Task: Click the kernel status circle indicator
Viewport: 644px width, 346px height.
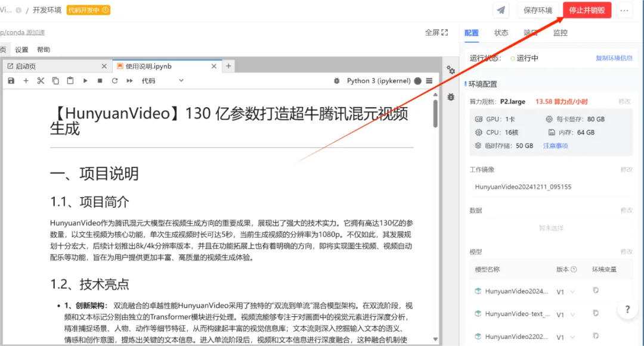Action: 417,81
